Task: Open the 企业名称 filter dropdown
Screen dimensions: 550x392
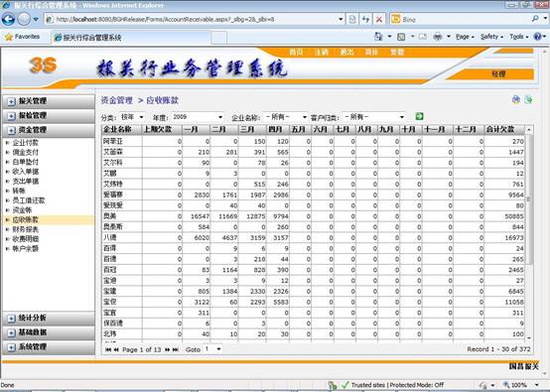Action: point(285,117)
